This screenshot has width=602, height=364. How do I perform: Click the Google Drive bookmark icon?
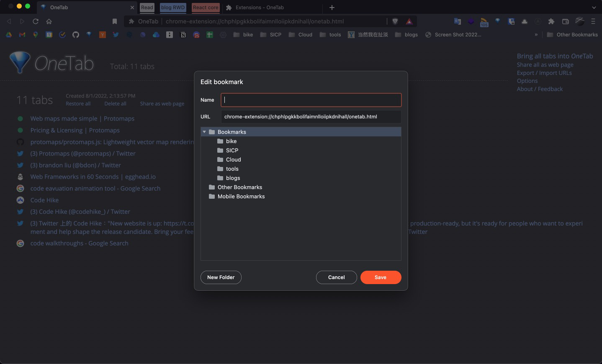click(9, 35)
